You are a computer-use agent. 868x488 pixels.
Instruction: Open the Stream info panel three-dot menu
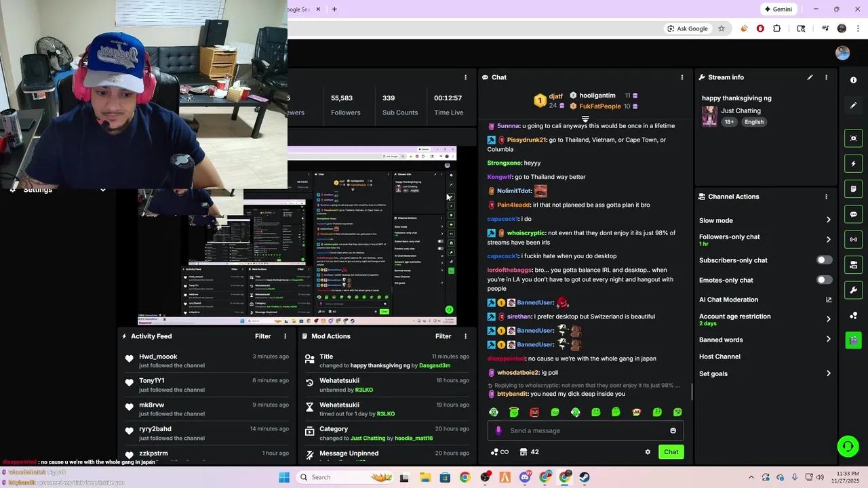point(826,77)
